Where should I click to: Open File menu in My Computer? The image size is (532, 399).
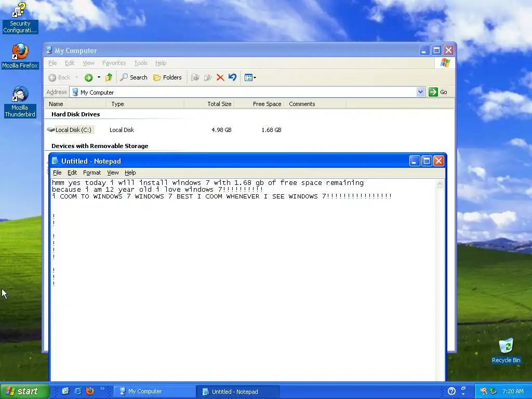[52, 63]
